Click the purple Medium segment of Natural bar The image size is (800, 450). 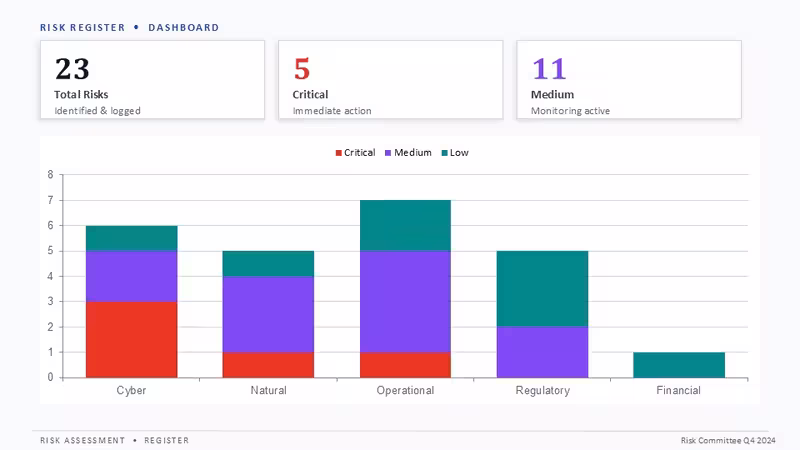(268, 314)
